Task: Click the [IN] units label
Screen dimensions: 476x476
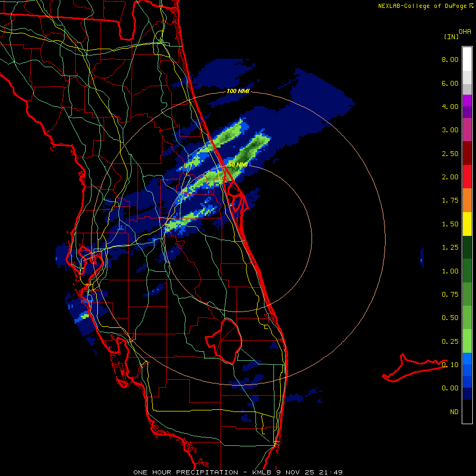Action: coord(451,36)
